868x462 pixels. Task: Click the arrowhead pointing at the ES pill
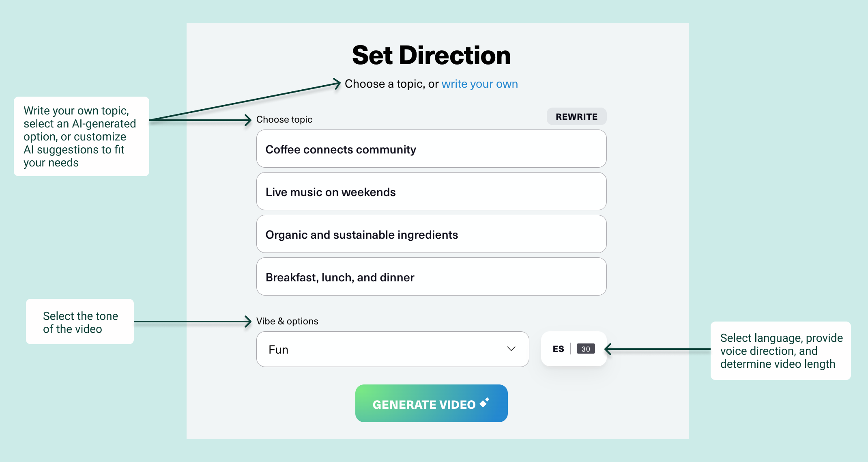click(x=608, y=349)
